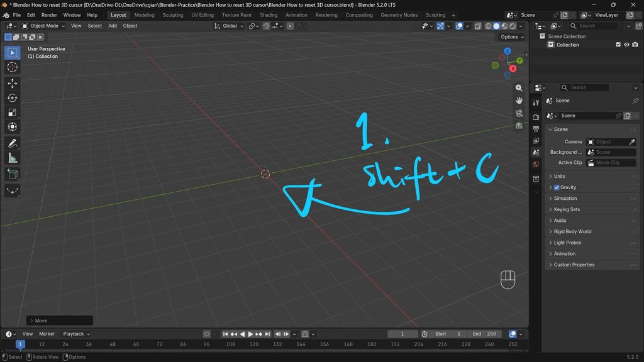Screen dimensions: 644x362
Task: Click the Z axis on the navigation gizmo
Action: [x=508, y=51]
